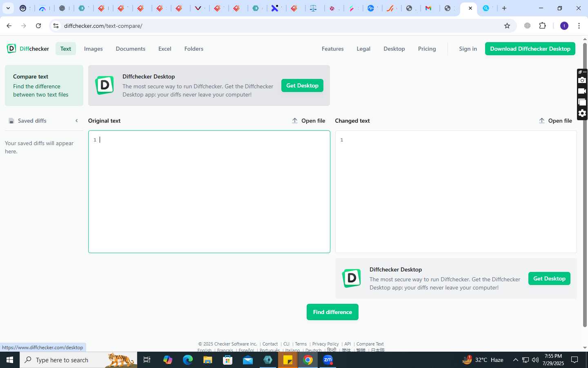Open the tab search dropdown arrow
The image size is (588, 368).
8,8
